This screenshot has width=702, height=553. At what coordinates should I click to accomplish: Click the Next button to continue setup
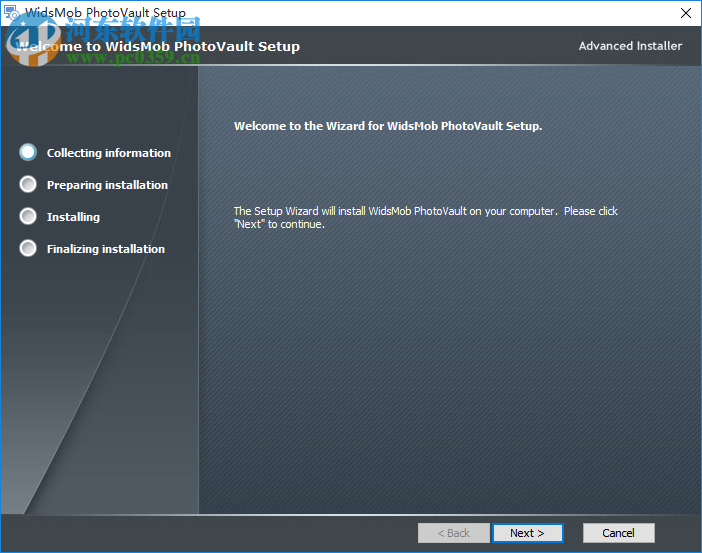tap(527, 533)
